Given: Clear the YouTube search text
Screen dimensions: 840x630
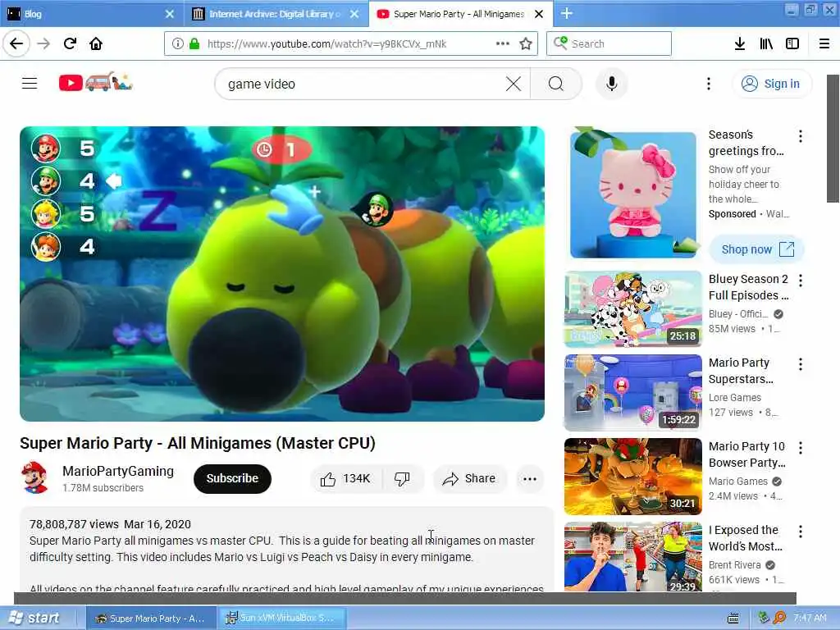Looking at the screenshot, I should click(x=514, y=84).
